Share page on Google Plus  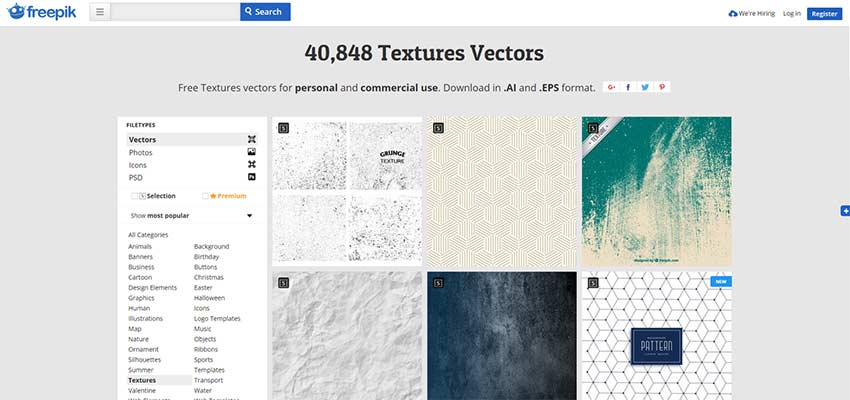pos(611,87)
